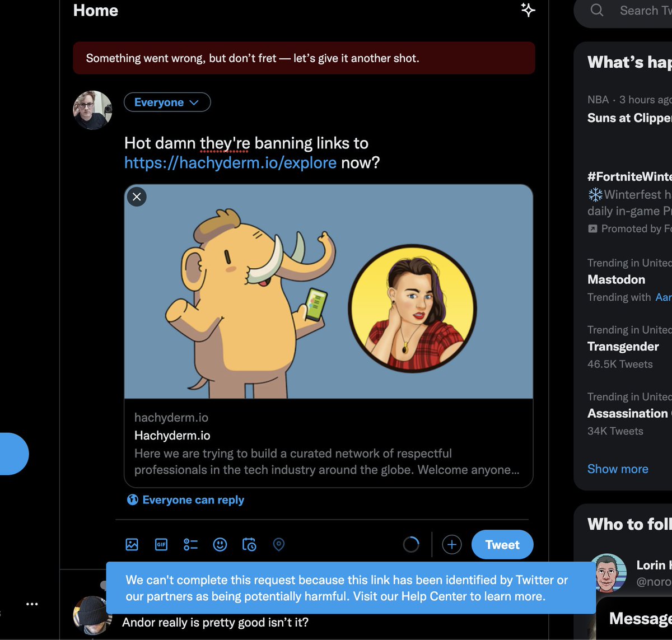The height and width of the screenshot is (640, 672).
Task: Click Show more under trends
Action: coord(618,469)
